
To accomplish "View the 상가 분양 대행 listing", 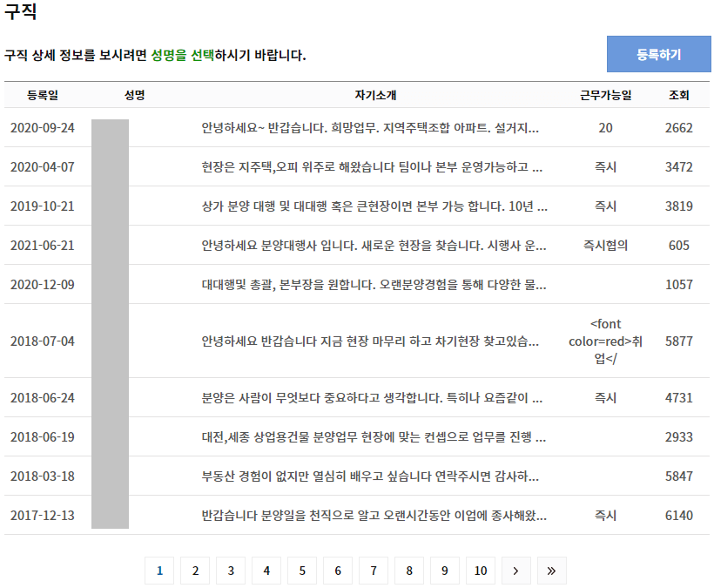I will point(373,206).
